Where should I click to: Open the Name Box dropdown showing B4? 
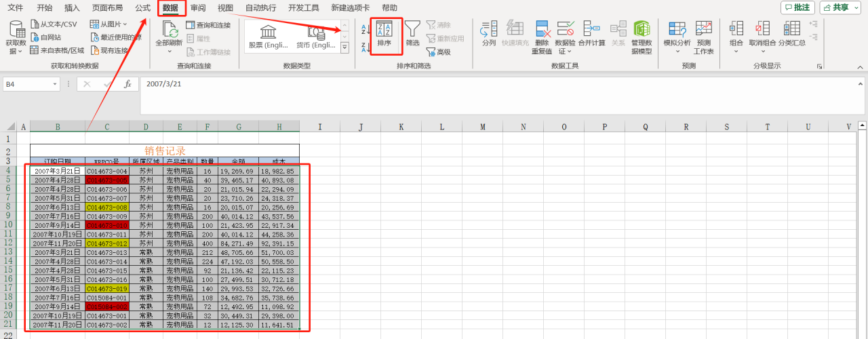[x=55, y=84]
